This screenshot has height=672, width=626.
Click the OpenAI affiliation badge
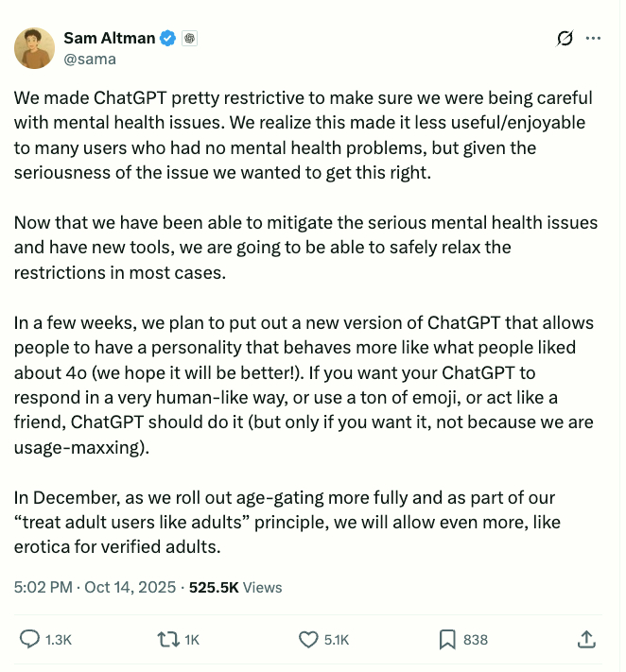point(190,38)
